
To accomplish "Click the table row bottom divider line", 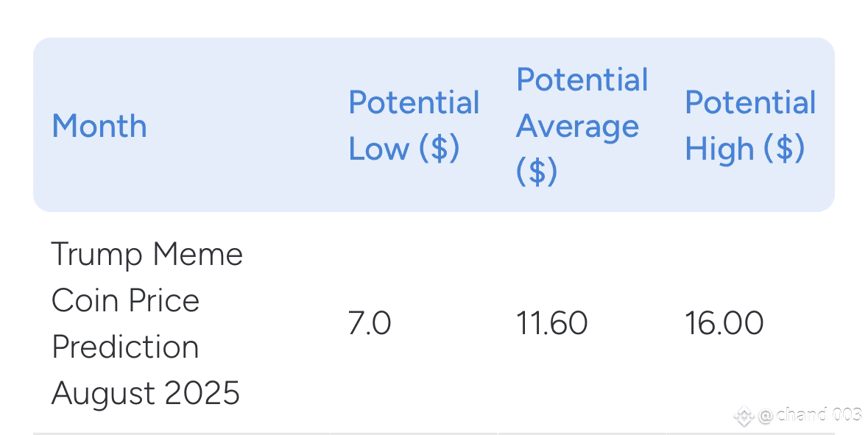I will pyautogui.click(x=434, y=434).
